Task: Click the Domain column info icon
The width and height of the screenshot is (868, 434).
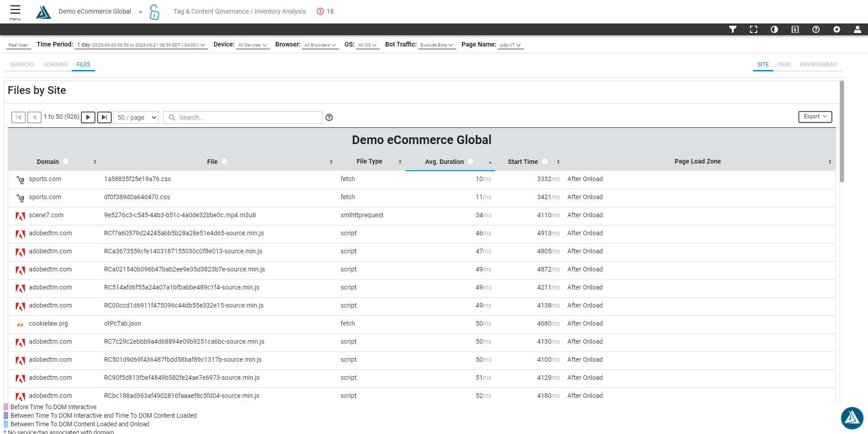Action: [x=66, y=161]
